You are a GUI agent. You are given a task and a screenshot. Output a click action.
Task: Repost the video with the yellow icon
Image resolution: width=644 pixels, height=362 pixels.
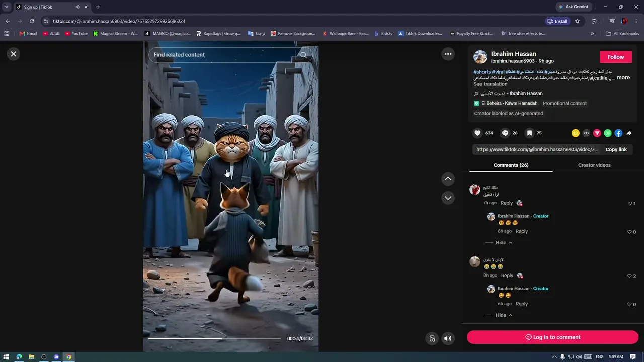pos(575,133)
